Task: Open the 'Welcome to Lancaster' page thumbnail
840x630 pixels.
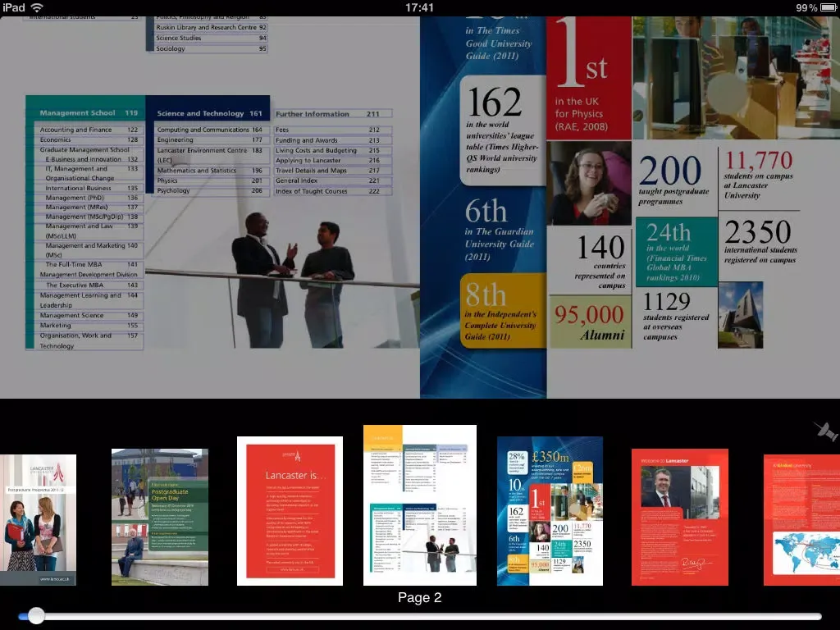Action: (680, 517)
